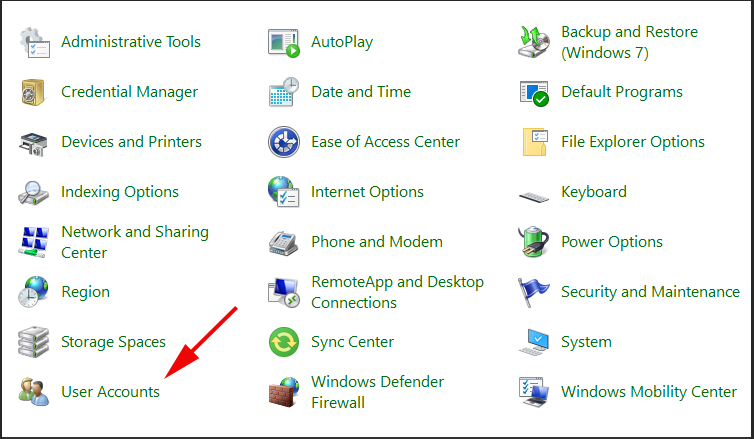Click the Credential Manager link
754x439 pixels.
[129, 92]
